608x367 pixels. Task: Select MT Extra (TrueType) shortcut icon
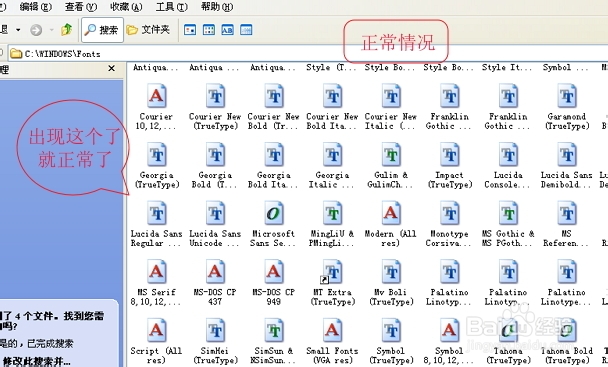pyautogui.click(x=332, y=272)
